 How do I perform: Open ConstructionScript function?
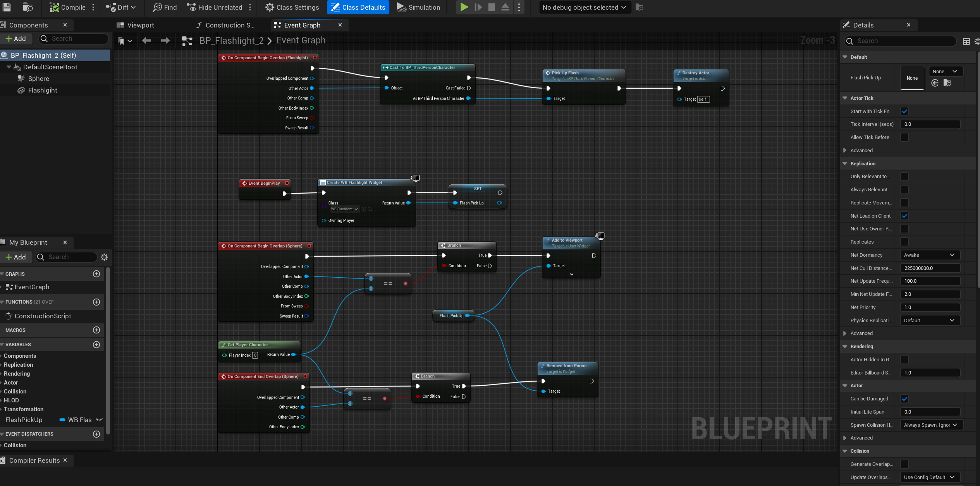click(43, 316)
